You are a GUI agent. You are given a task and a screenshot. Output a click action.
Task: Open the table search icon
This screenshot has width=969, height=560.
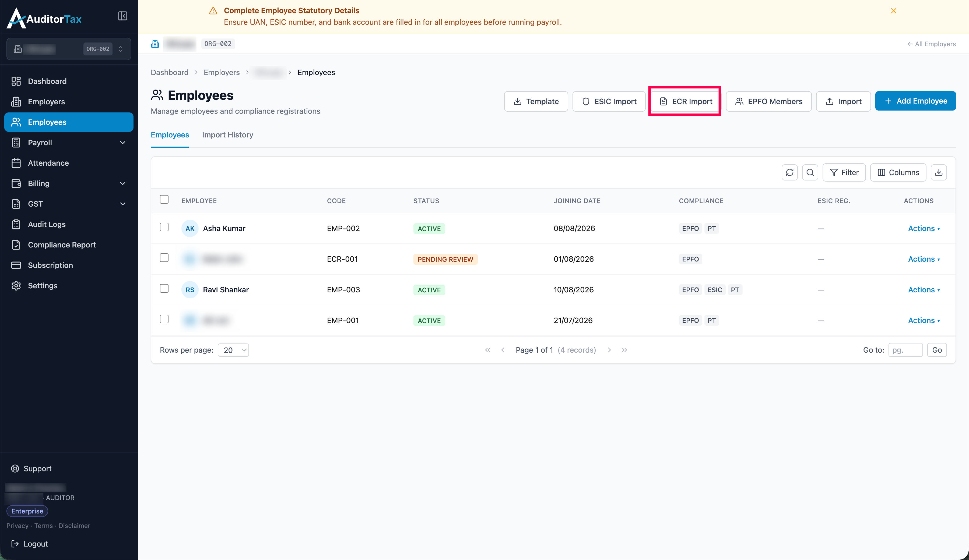coord(810,173)
